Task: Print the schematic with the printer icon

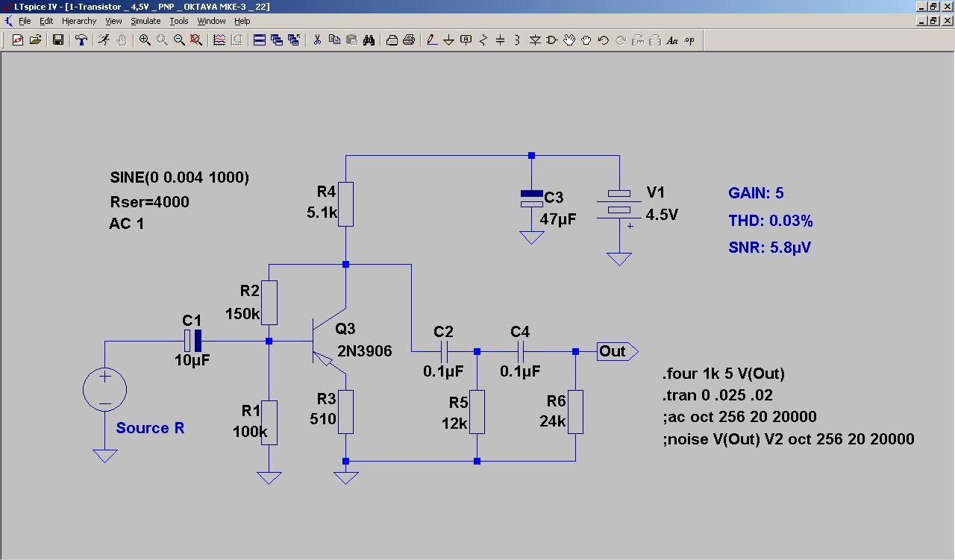Action: (x=409, y=40)
